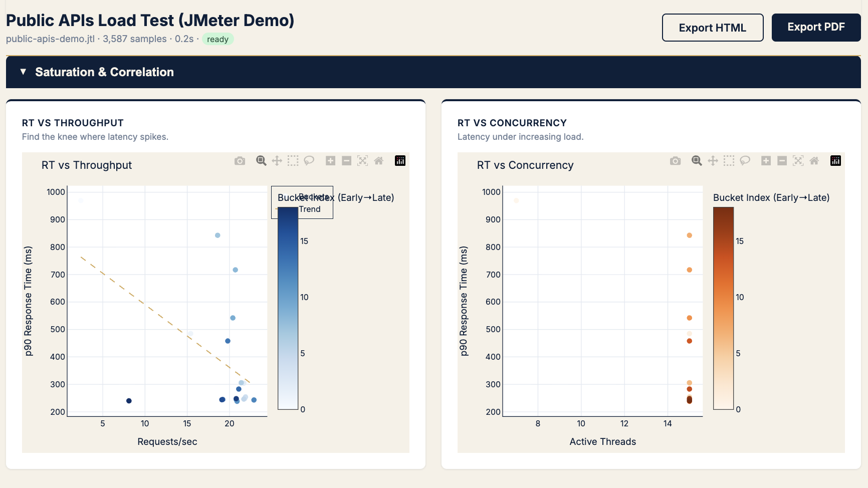868x488 pixels.
Task: Click 'Latency under increasing load.' text
Action: point(521,137)
